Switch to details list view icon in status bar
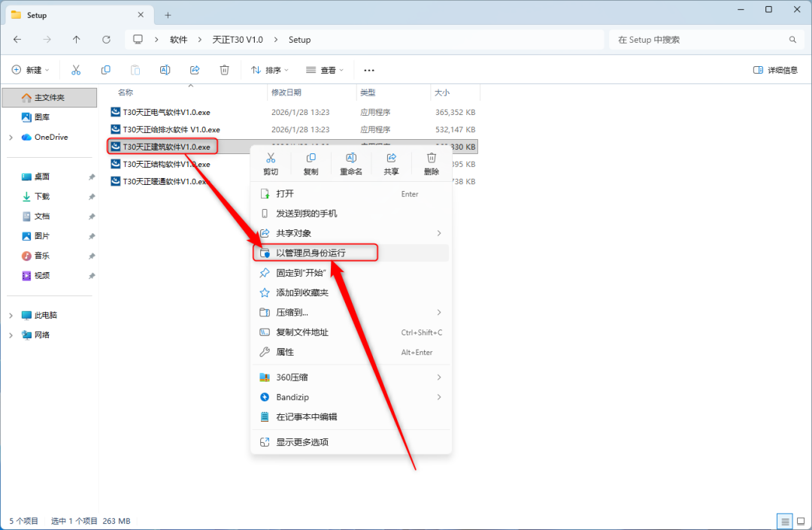 click(785, 521)
